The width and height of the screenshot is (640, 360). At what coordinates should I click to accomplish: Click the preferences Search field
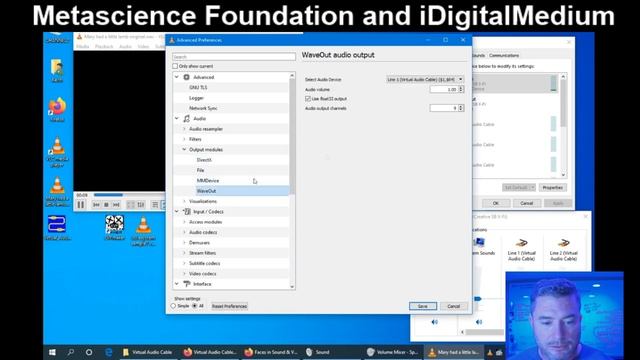coord(234,57)
